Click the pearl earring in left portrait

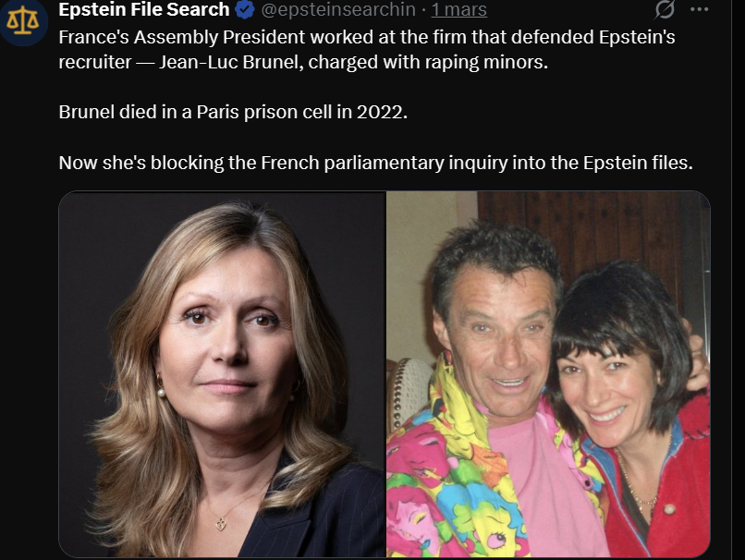[x=161, y=393]
